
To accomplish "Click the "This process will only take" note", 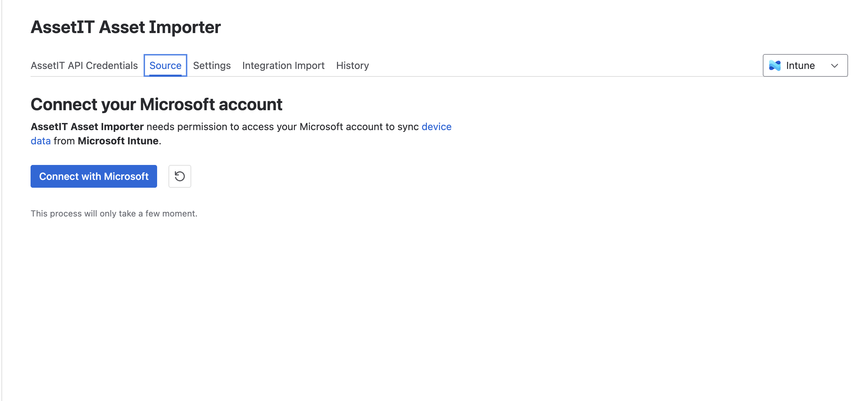I will pos(114,213).
